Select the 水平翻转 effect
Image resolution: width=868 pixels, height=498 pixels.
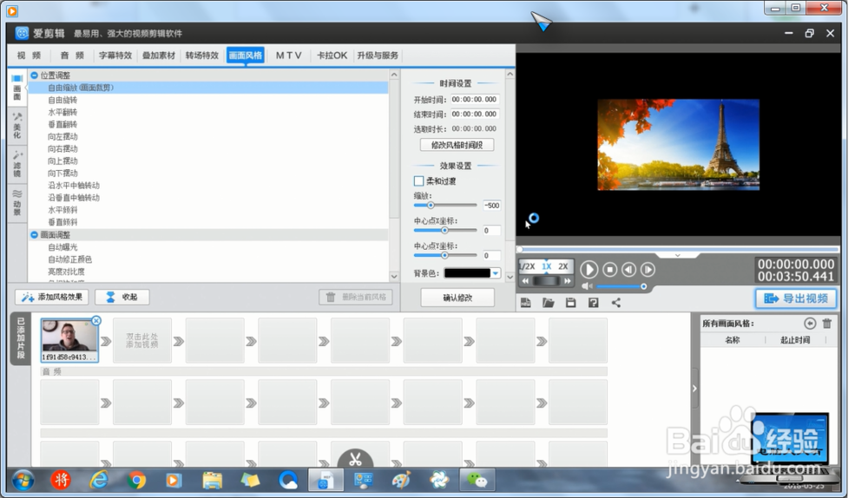point(62,112)
